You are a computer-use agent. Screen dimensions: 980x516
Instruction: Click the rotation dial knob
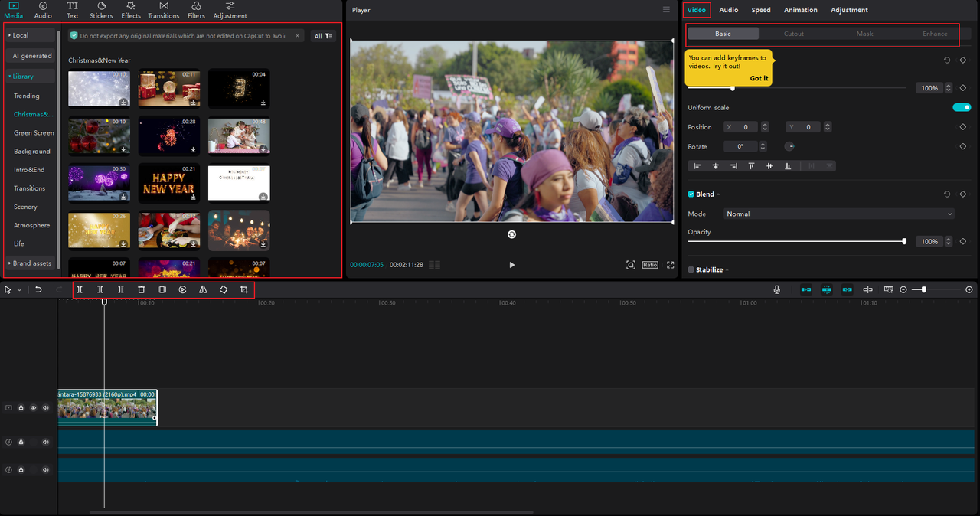pyautogui.click(x=790, y=146)
